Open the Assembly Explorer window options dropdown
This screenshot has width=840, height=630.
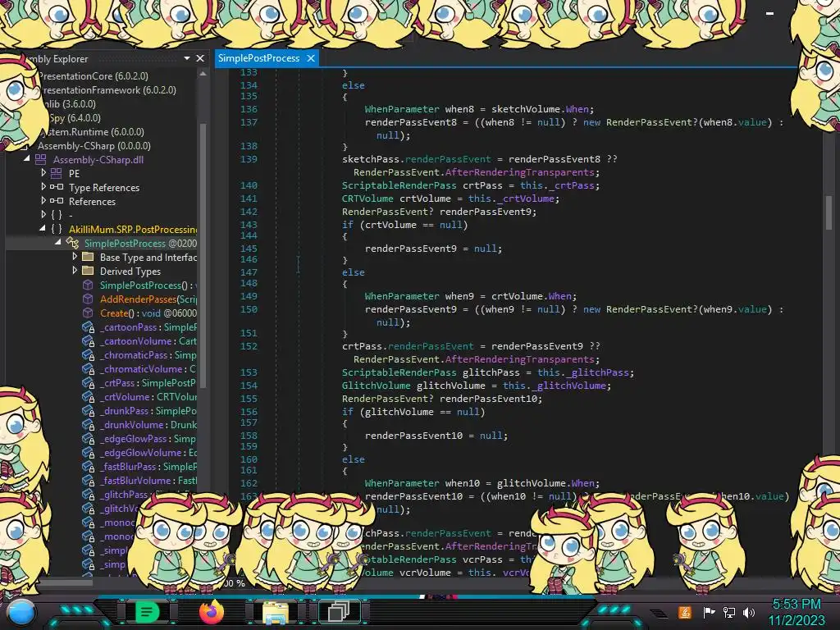187,58
